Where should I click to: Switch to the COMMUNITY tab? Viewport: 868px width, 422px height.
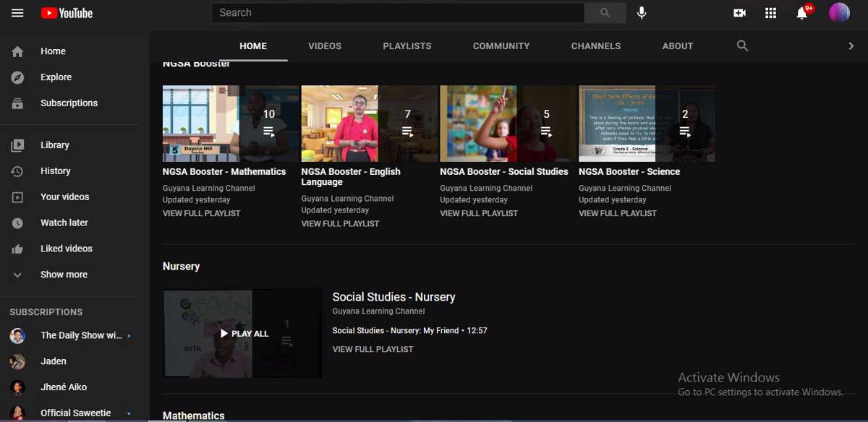coord(501,46)
